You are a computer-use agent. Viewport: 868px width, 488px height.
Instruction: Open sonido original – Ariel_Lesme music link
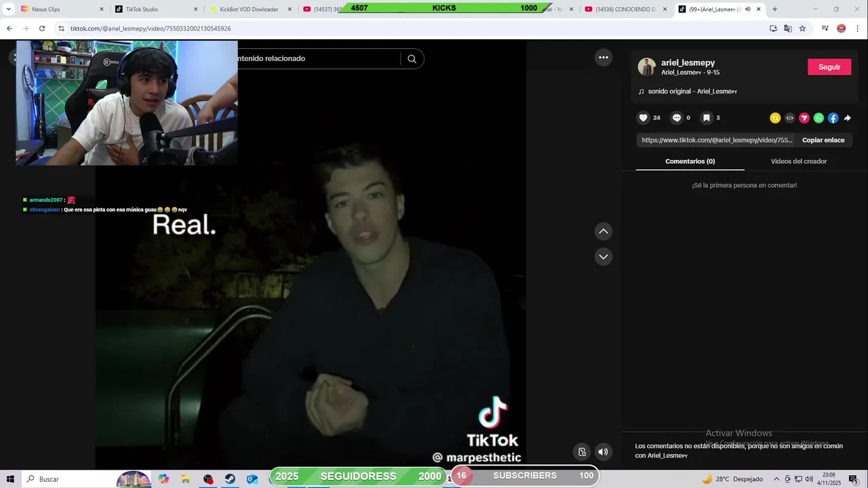(x=692, y=91)
